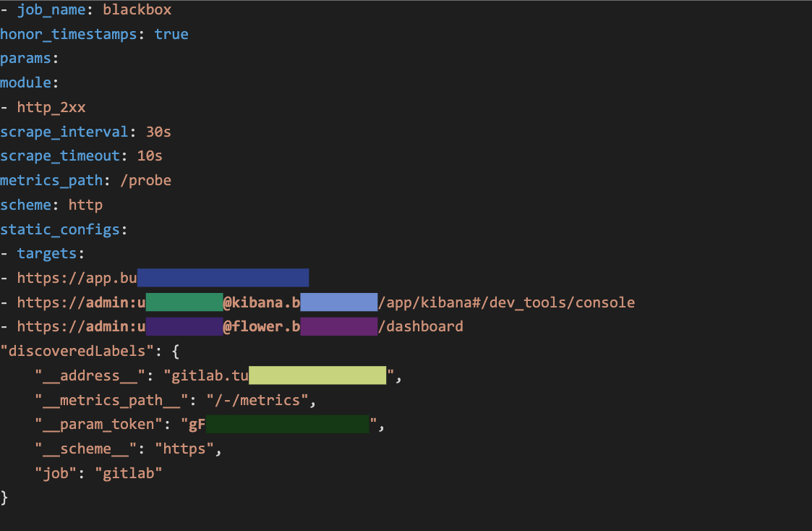
Task: Select the dark blue redaction block
Action: pos(223,278)
